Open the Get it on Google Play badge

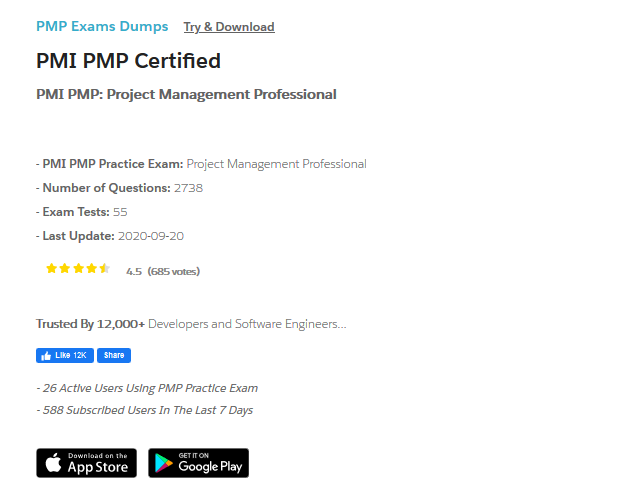(198, 463)
